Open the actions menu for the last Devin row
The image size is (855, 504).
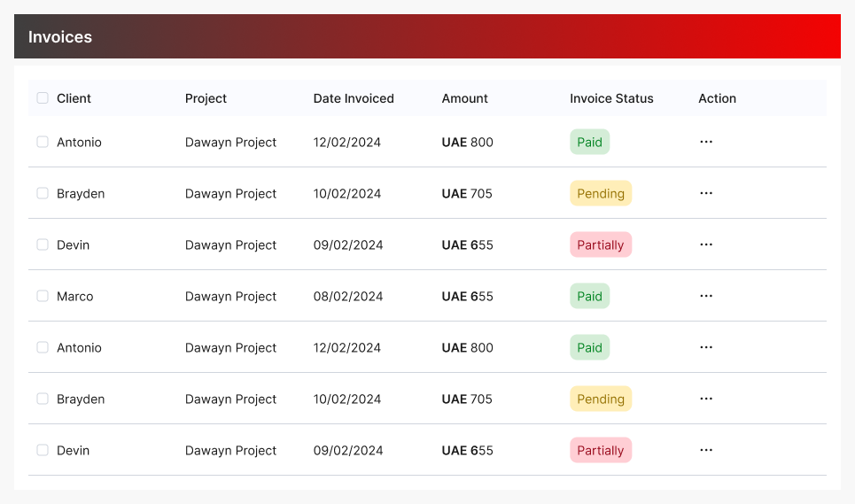[x=705, y=450]
